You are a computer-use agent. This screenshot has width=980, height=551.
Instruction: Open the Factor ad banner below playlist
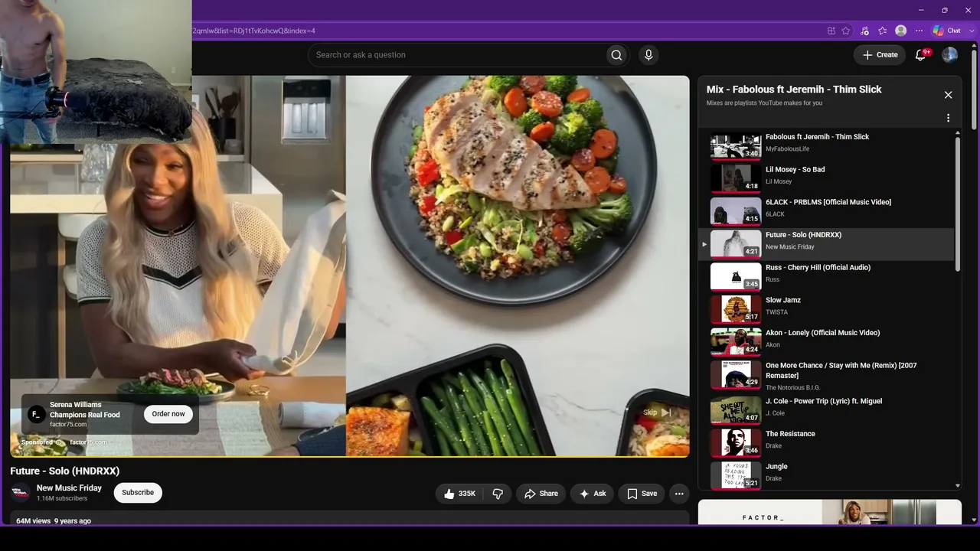coord(830,512)
